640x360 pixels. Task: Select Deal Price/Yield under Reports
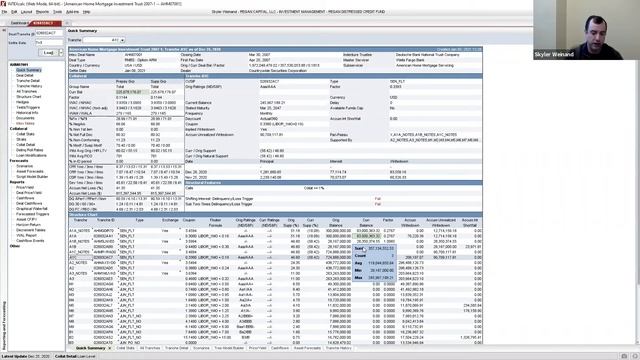click(29, 193)
